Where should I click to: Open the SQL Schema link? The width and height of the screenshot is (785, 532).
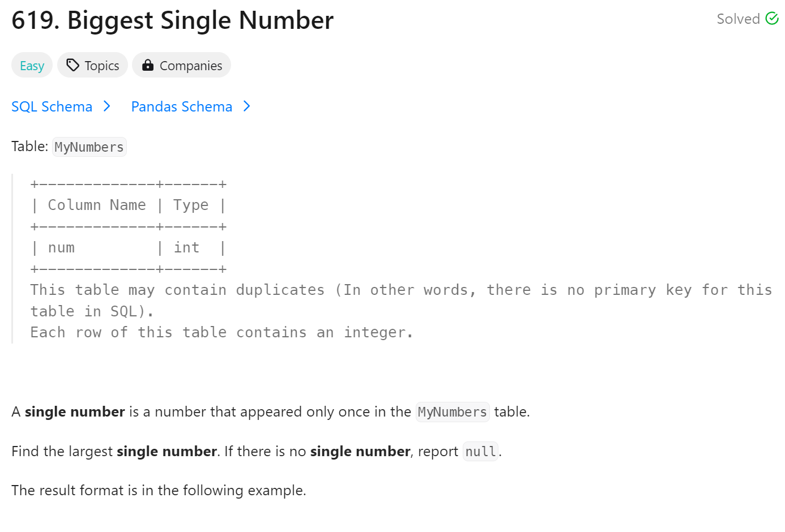(52, 106)
